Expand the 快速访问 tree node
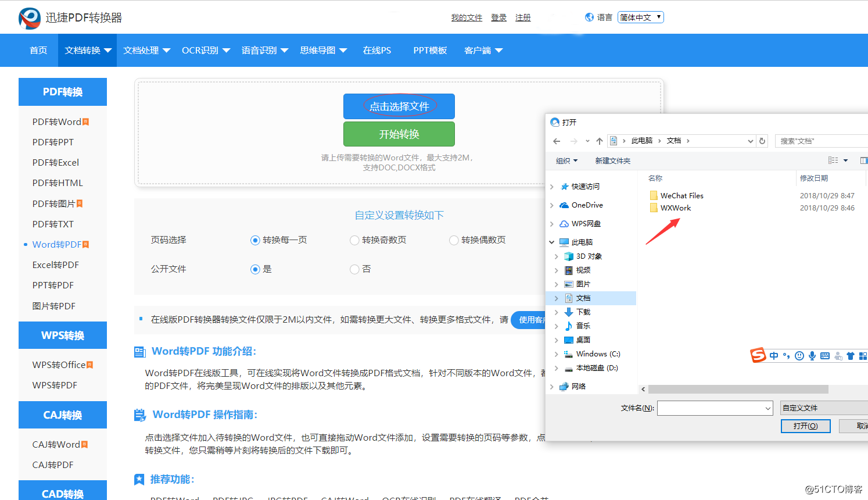The height and width of the screenshot is (500, 868). (x=552, y=187)
